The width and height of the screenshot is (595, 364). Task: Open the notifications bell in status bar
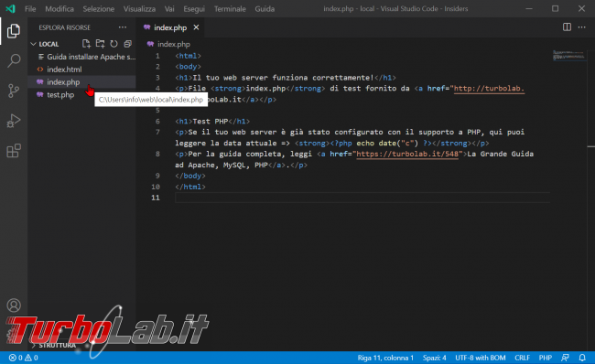(582, 358)
